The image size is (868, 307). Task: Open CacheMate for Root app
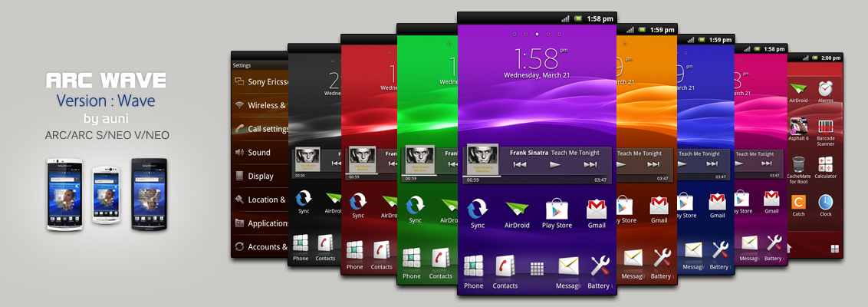(798, 170)
